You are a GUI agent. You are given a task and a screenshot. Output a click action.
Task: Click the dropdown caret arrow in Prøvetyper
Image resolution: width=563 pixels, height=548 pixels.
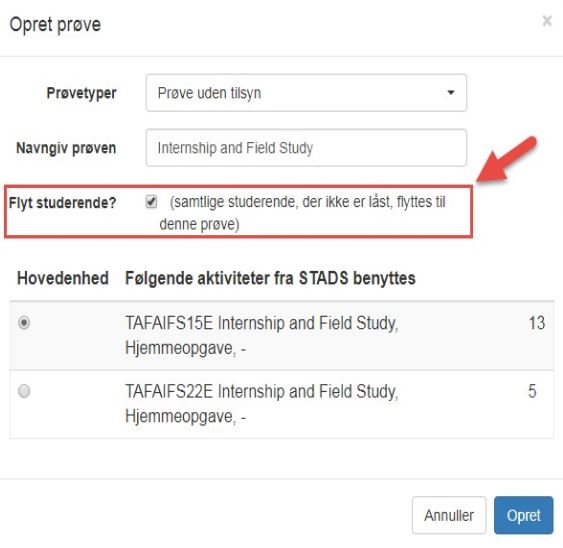point(451,93)
